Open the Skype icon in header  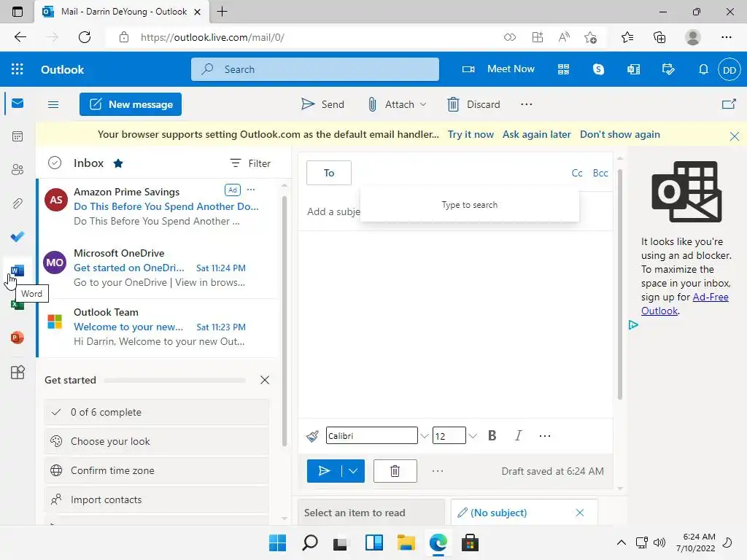(x=598, y=69)
